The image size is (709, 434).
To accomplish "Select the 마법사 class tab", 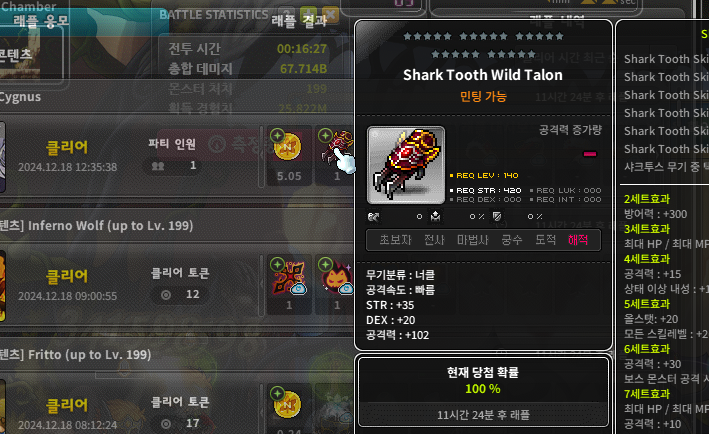I will click(x=473, y=240).
